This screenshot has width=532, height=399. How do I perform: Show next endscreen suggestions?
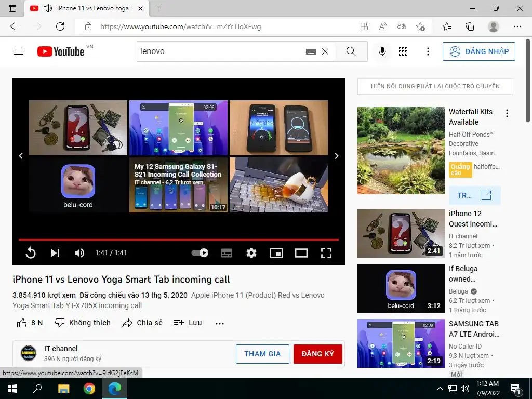337,156
